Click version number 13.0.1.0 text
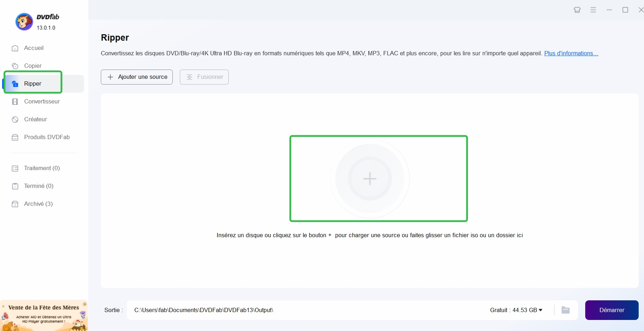The height and width of the screenshot is (331, 644). [46, 28]
